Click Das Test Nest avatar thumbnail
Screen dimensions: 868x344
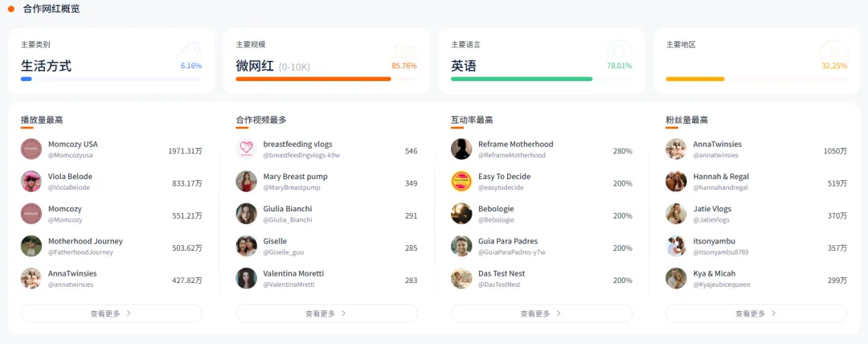[461, 278]
